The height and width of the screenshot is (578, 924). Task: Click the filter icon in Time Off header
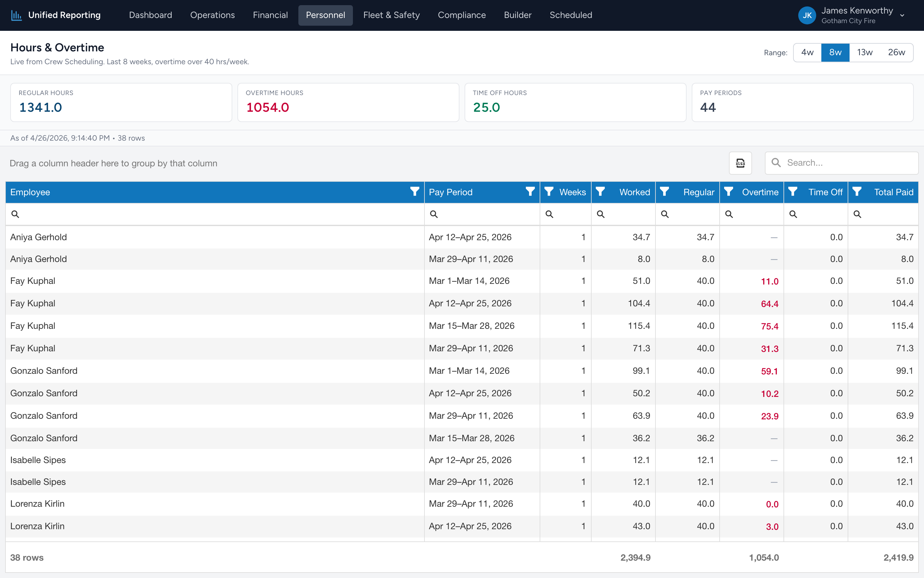pos(793,191)
